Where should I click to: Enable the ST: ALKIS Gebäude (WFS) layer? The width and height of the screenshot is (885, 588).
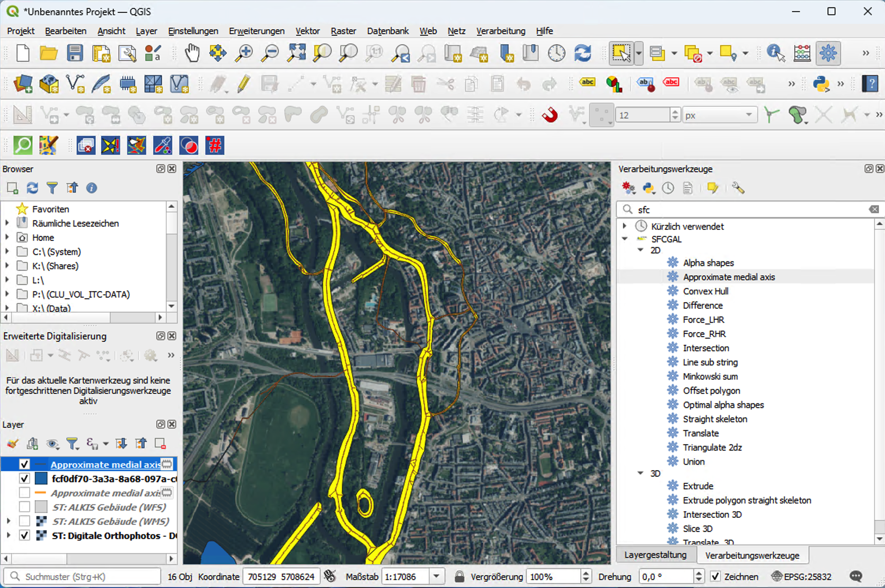(x=24, y=507)
